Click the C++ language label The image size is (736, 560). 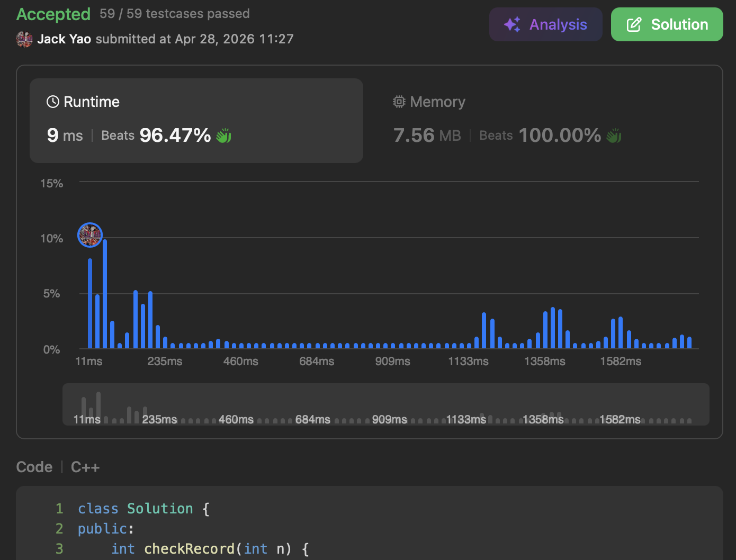pyautogui.click(x=85, y=467)
